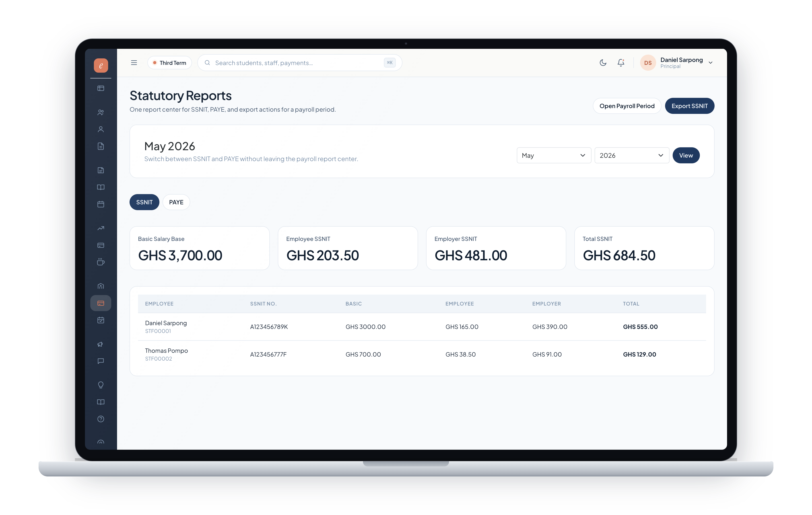Open the document icon just below the person icon

101,146
